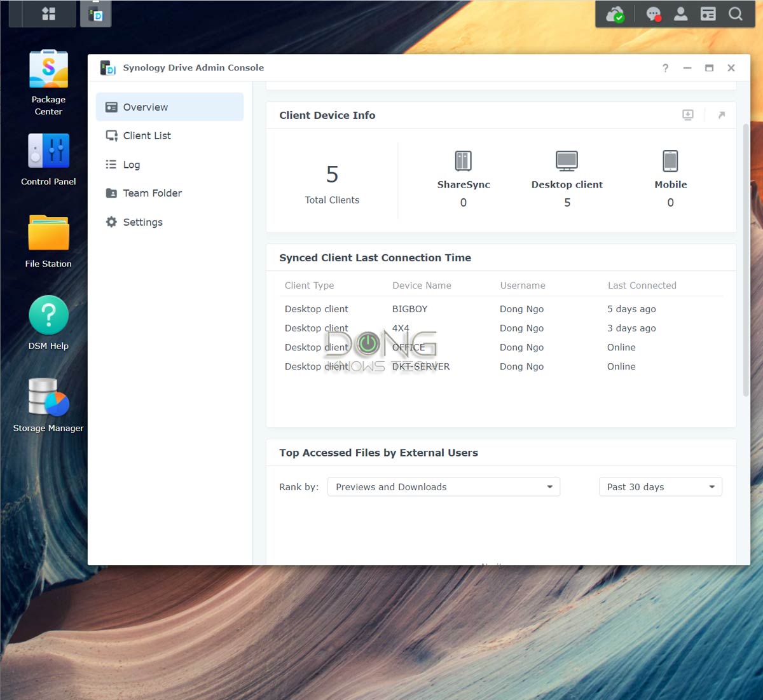Open the Client Device Info external link arrow

(x=722, y=114)
